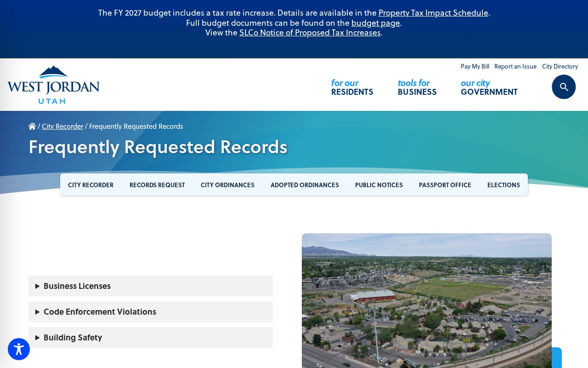Image resolution: width=588 pixels, height=368 pixels.
Task: Follow the budget page link
Action: pyautogui.click(x=376, y=23)
